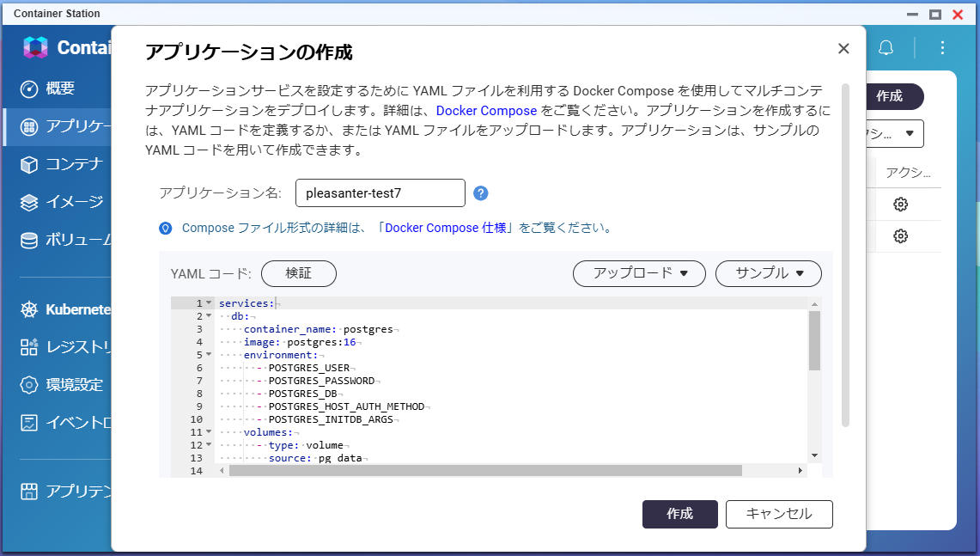Screen dimensions: 980x556
Task: Click the editor vertical scrollbar thumb
Action: click(814, 340)
